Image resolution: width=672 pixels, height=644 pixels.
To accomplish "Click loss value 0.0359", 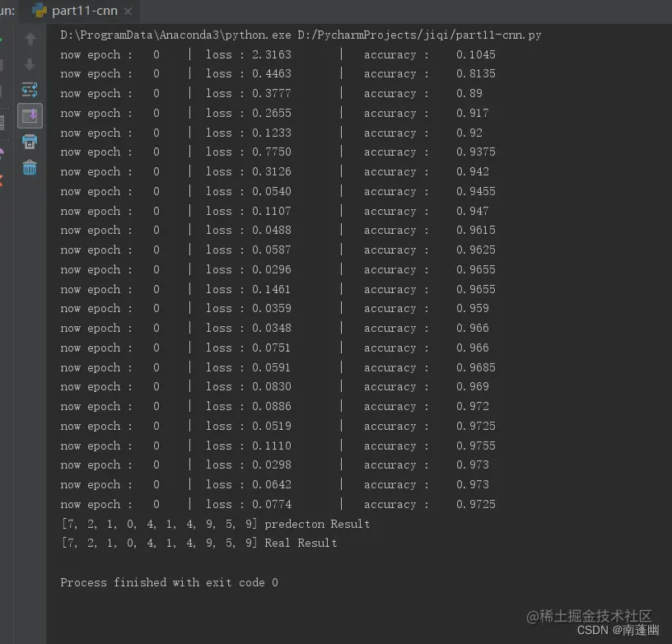I will (272, 308).
